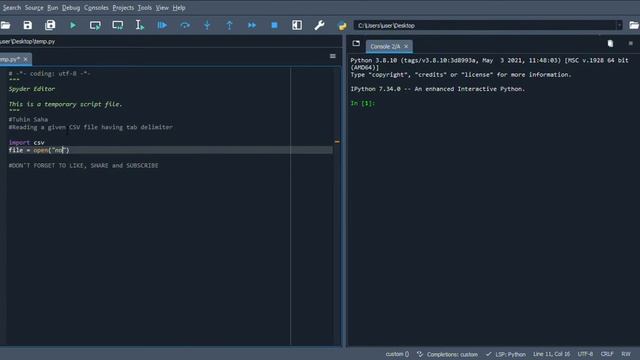Screen dimensions: 640x360
Task: Close the Console 2/A tab
Action: click(406, 47)
